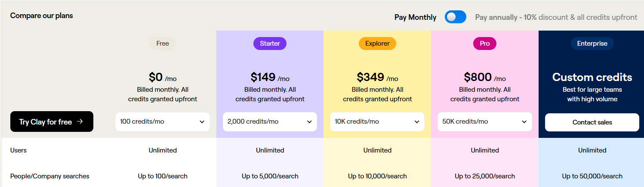The width and height of the screenshot is (644, 187).
Task: Select the Explorer plan badge
Action: [377, 44]
